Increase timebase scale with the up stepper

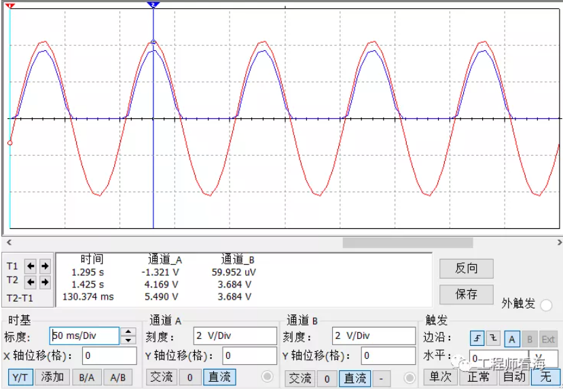pos(128,332)
